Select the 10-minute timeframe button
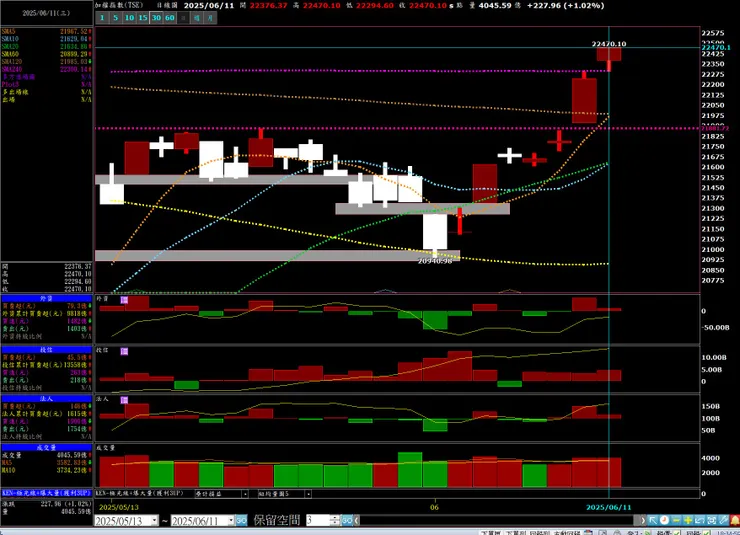Viewport: 740px width, 535px height. tap(129, 18)
